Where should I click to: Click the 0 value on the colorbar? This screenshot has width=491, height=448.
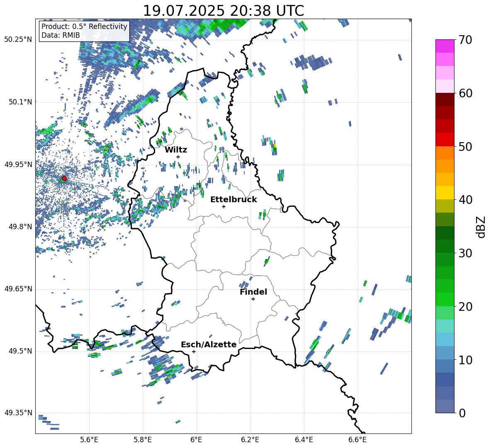462,413
